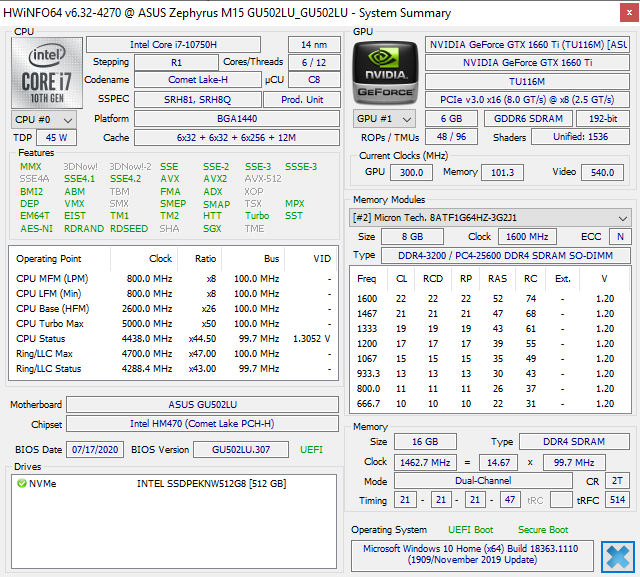Image resolution: width=640 pixels, height=577 pixels.
Task: Click the CPU Base (HFM) row
Action: coord(173,308)
